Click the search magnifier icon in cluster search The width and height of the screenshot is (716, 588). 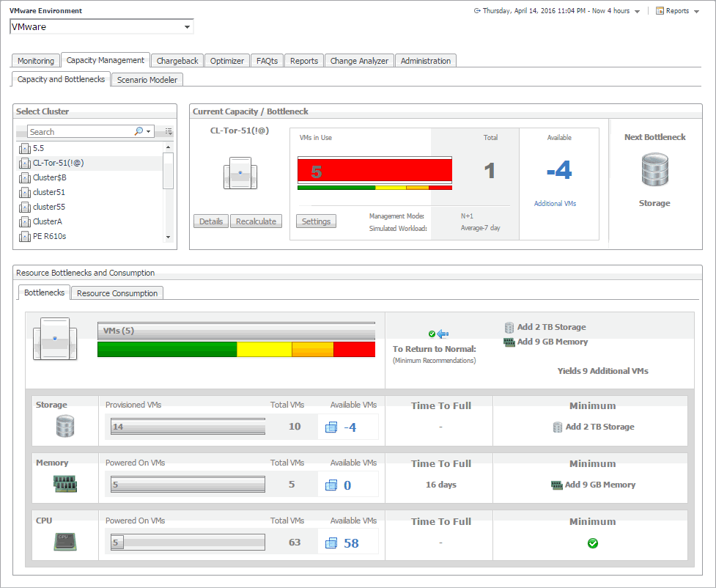coord(139,132)
